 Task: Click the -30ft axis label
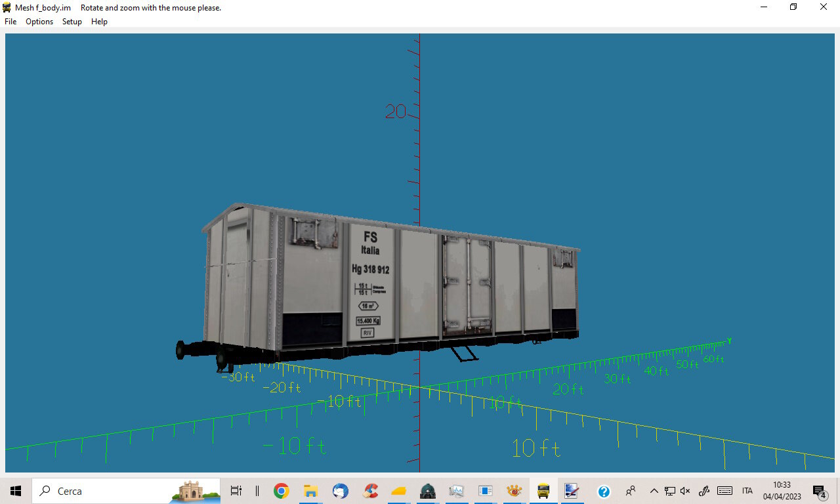[238, 377]
